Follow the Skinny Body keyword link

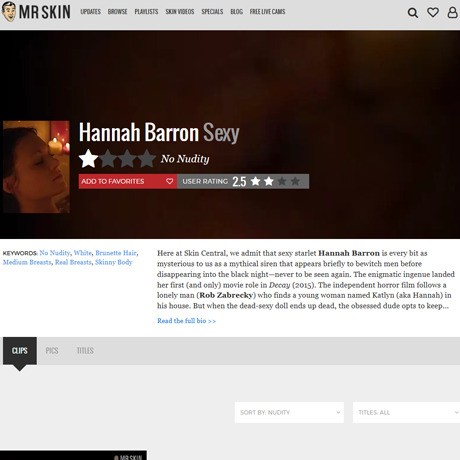114,262
